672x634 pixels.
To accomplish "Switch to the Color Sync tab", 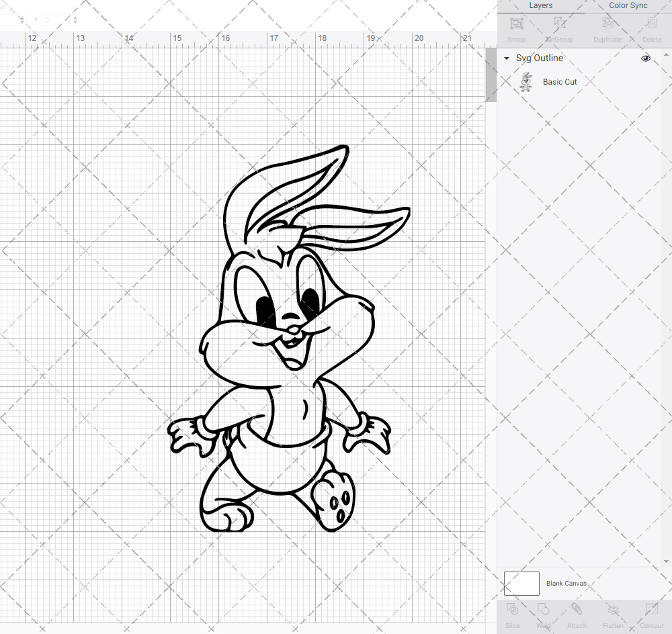I will (x=628, y=5).
